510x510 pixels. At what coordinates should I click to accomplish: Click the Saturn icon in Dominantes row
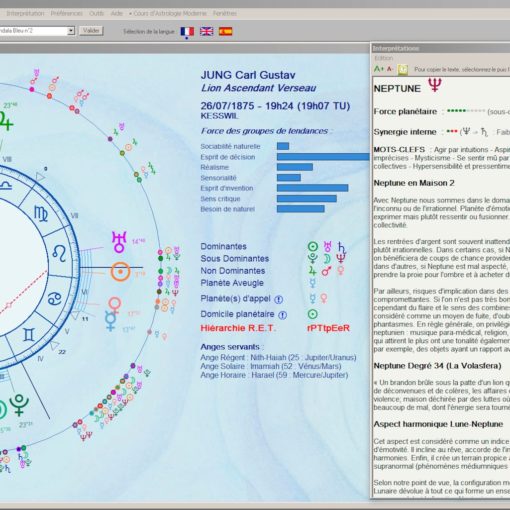click(342, 247)
